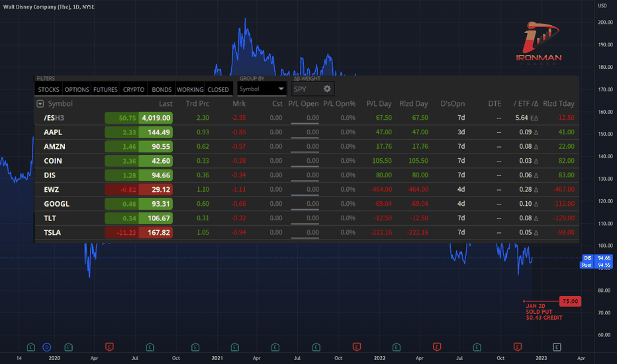
Task: Sort by the Rlzd Tday column header
Action: pos(558,104)
